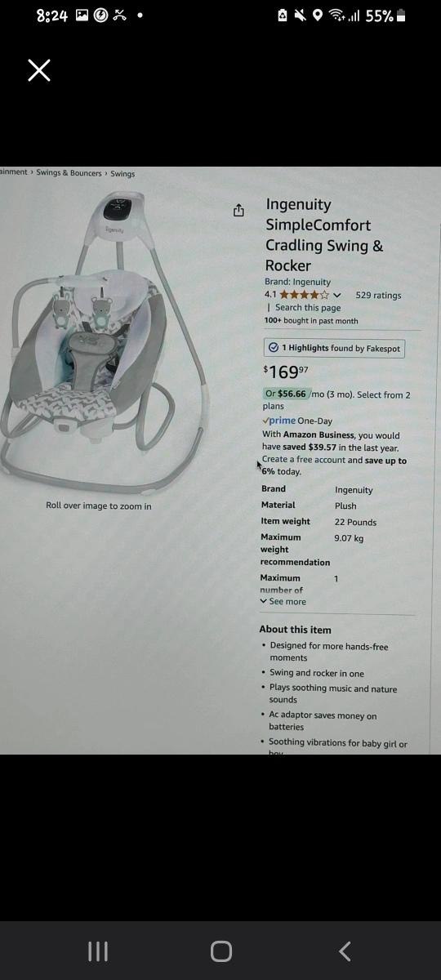Tap the share icon beside product title

(238, 211)
